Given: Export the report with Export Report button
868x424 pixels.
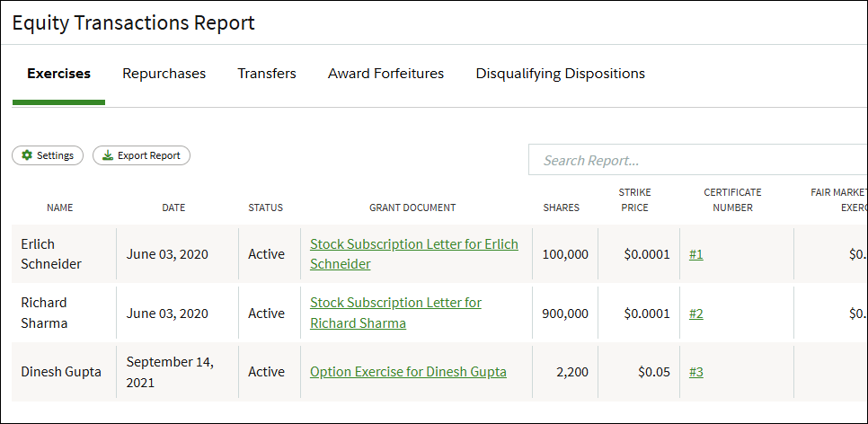Looking at the screenshot, I should coord(141,155).
